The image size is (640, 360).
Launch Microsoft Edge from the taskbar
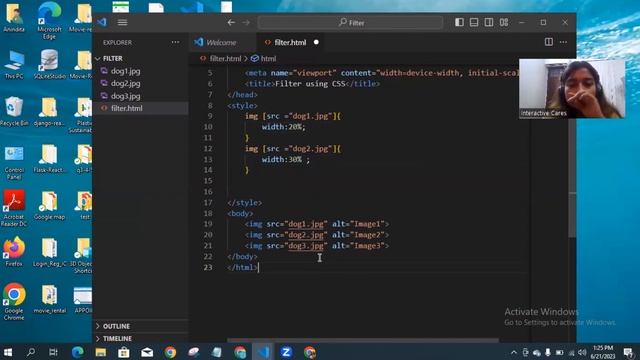tap(77, 352)
